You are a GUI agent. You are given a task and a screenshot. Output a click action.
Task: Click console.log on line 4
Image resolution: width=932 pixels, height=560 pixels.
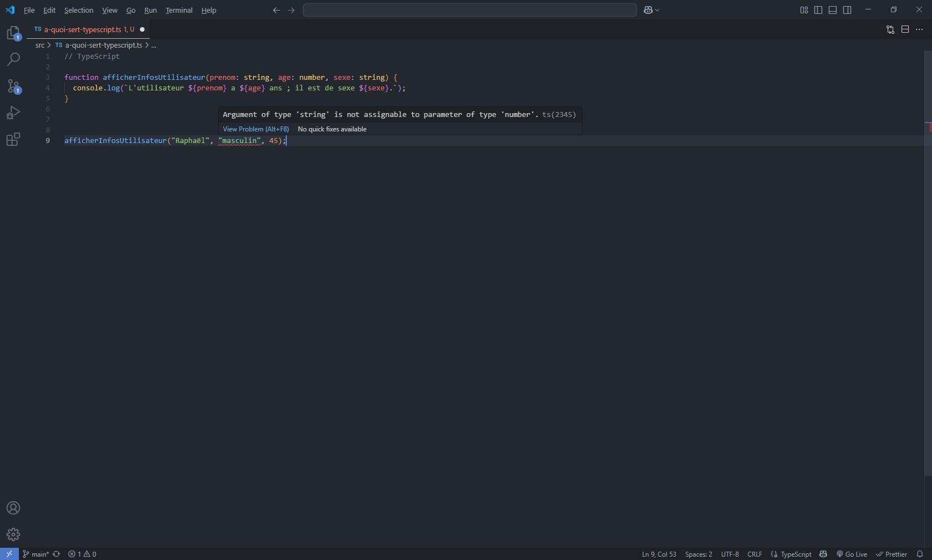[97, 88]
